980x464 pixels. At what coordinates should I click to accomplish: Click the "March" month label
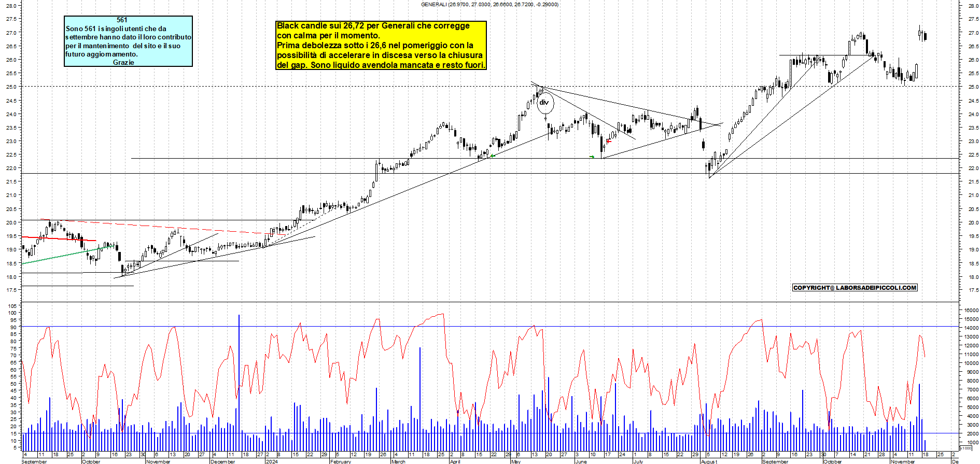pyautogui.click(x=398, y=461)
